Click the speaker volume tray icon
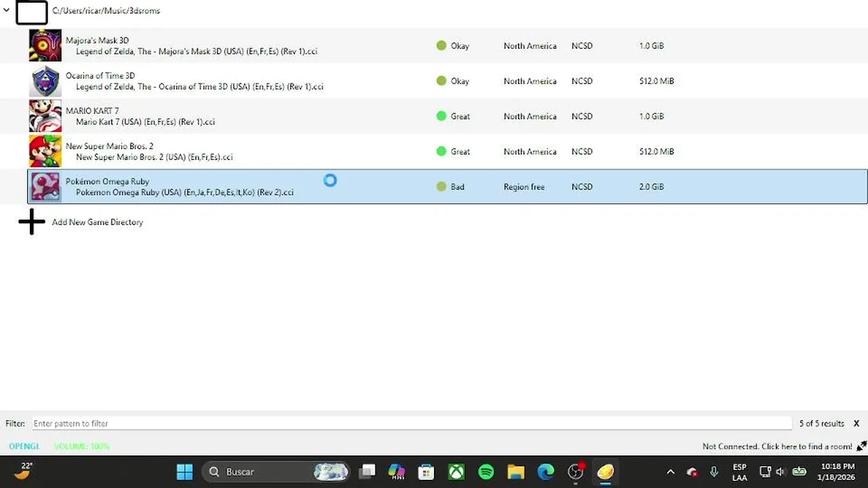The image size is (868, 488). (x=780, y=472)
